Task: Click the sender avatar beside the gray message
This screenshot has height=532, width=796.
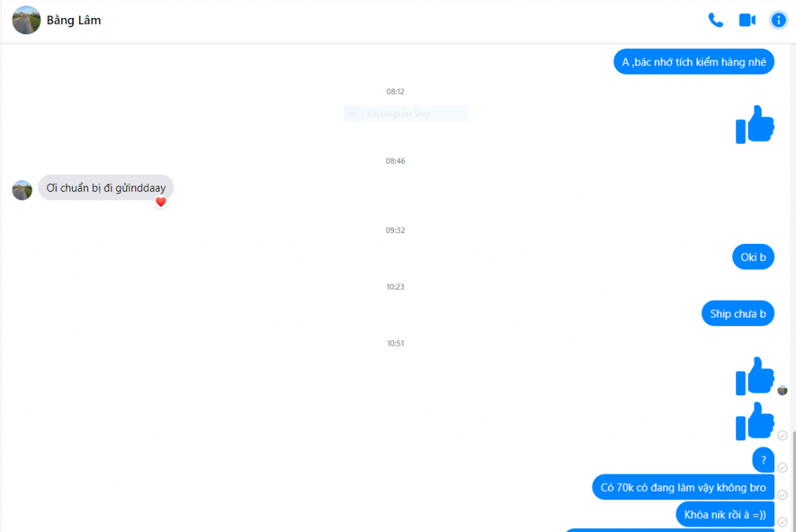Action: pos(23,190)
